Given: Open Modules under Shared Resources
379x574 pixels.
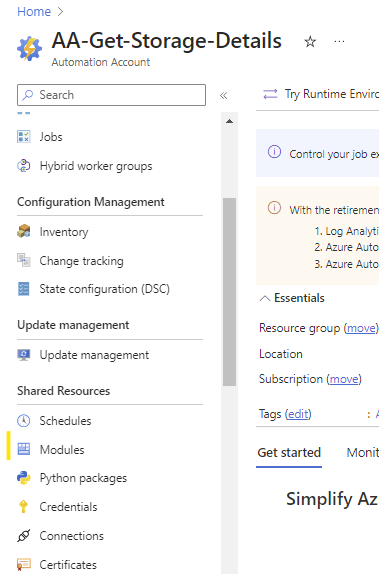Looking at the screenshot, I should (x=62, y=449).
